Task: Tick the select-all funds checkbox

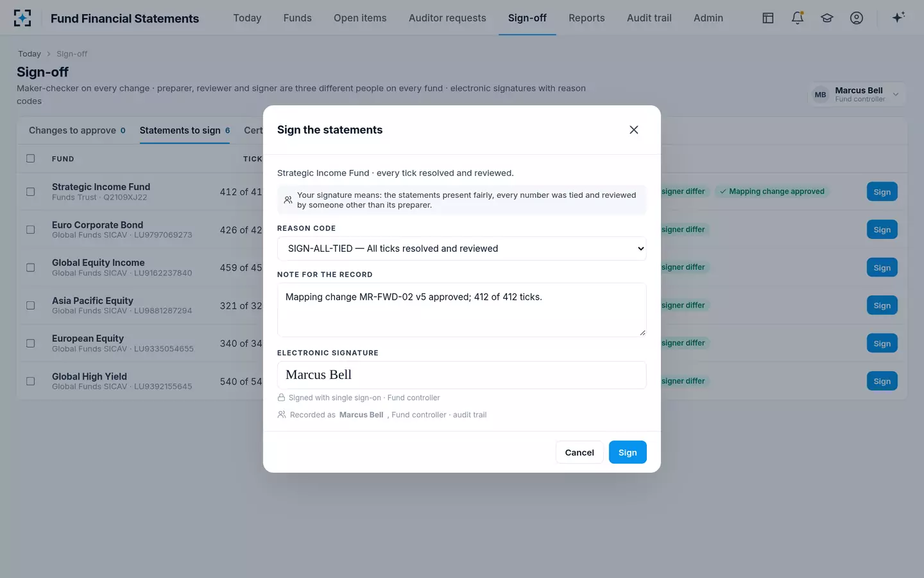Action: pos(31,159)
